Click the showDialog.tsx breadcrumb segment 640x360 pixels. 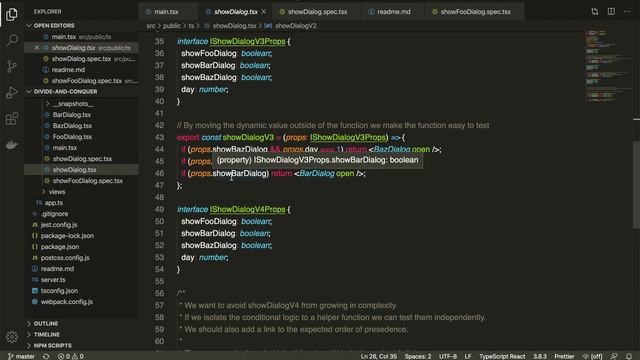234,26
